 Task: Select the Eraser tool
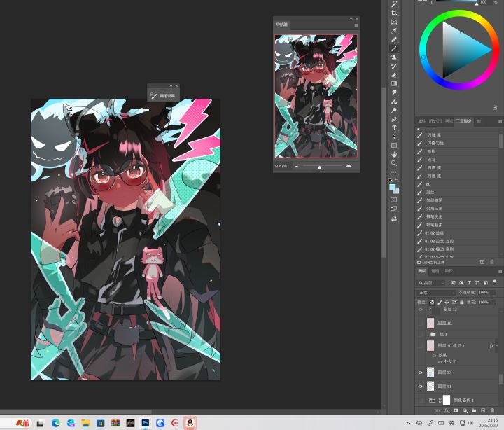[x=394, y=75]
